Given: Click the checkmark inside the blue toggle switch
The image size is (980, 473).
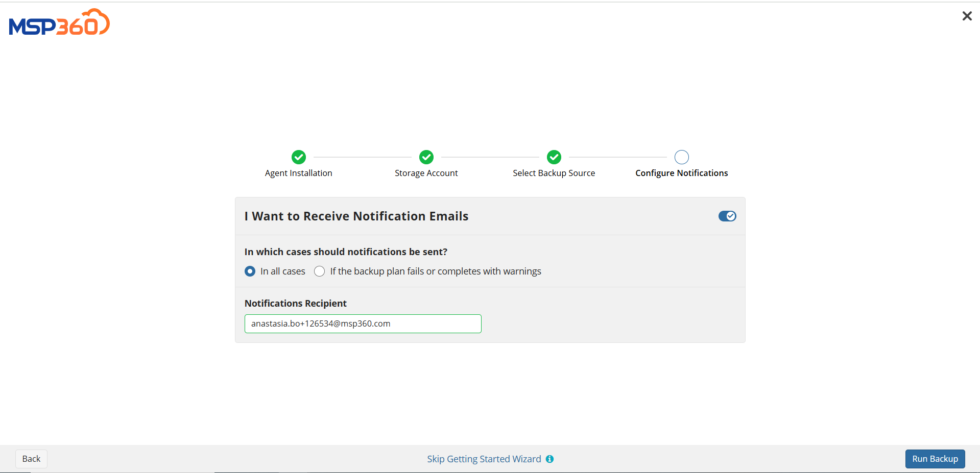Looking at the screenshot, I should coord(730,216).
